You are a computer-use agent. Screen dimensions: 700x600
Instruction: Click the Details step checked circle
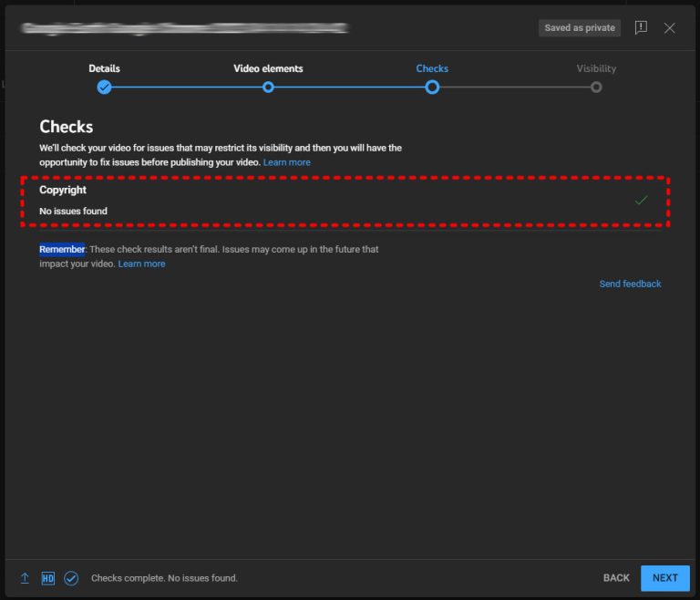(104, 88)
